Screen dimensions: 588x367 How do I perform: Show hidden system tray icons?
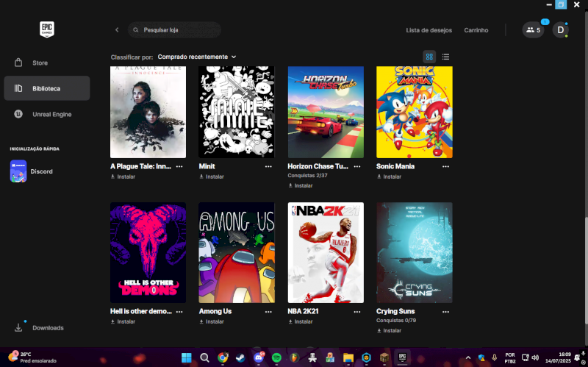468,357
